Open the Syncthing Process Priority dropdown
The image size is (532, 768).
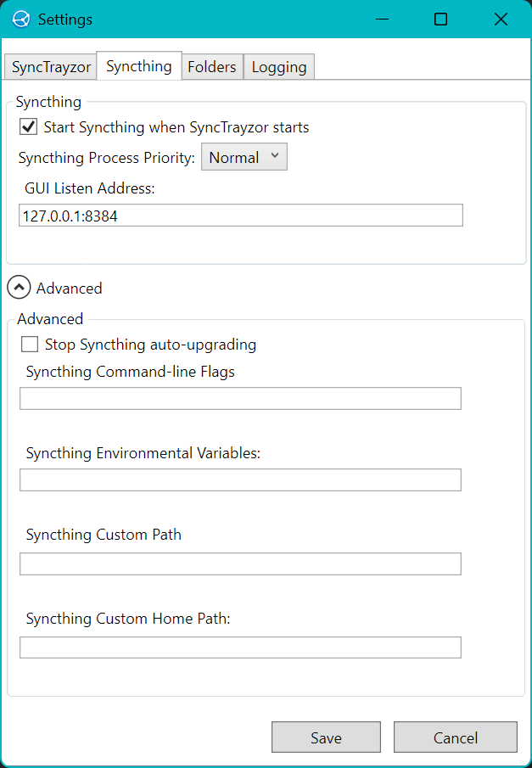pos(244,157)
